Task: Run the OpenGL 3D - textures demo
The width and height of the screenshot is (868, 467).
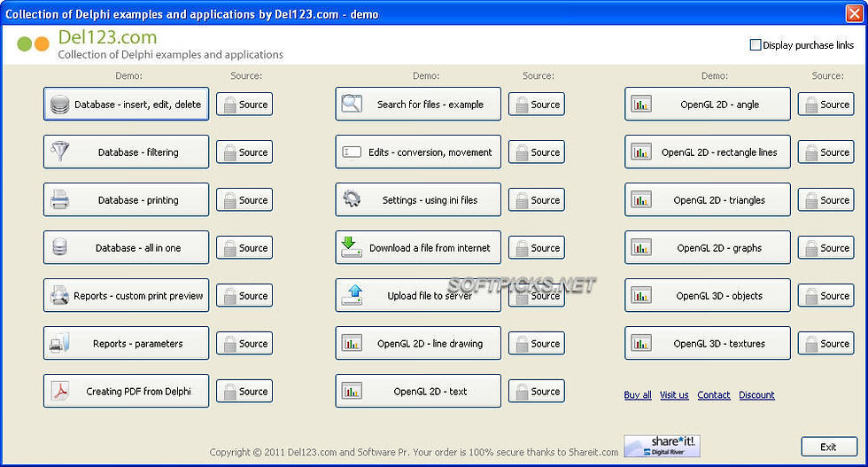Action: point(708,343)
